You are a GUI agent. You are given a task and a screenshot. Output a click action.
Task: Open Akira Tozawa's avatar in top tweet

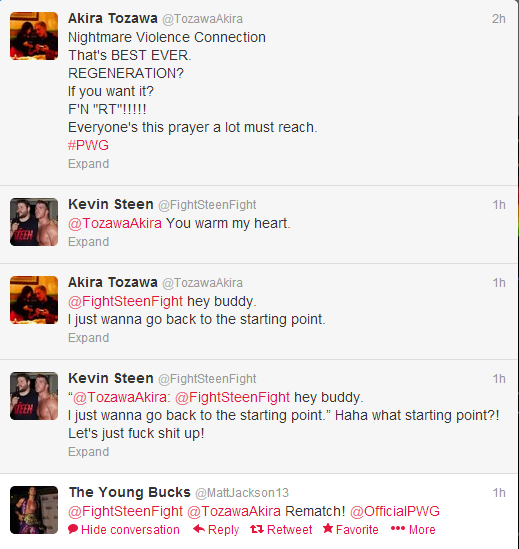click(x=34, y=36)
